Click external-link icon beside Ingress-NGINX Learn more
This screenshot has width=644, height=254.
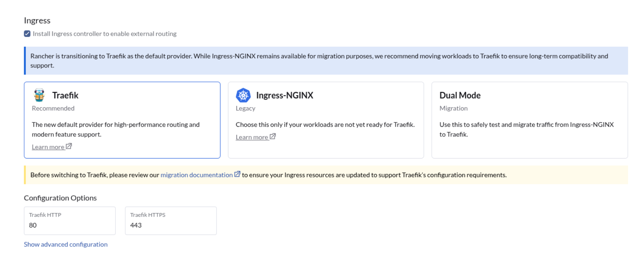point(272,136)
